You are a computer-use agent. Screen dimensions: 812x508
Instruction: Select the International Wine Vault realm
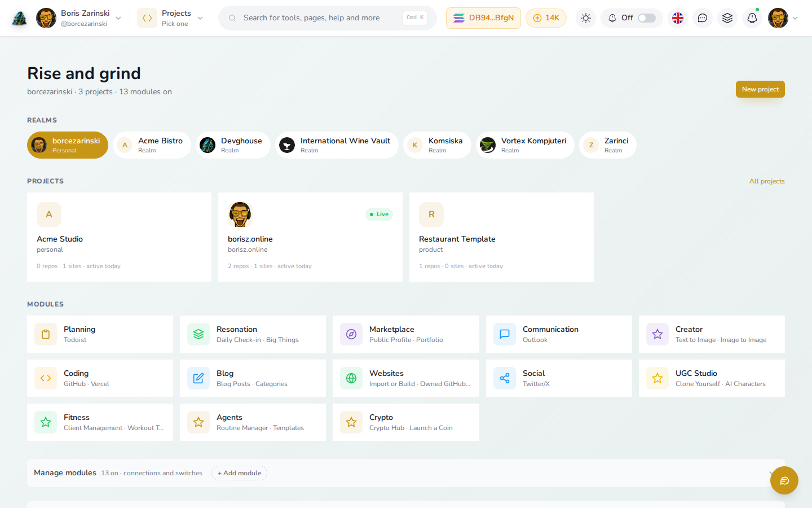coord(337,145)
